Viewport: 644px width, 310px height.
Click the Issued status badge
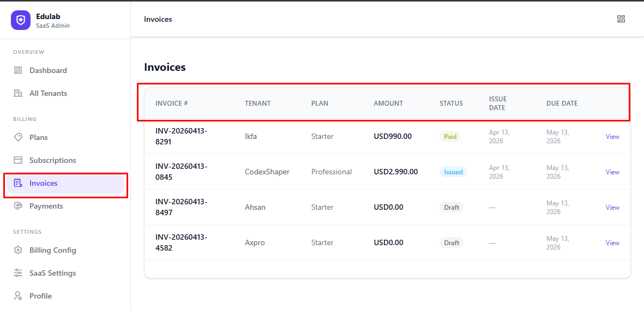[453, 172]
